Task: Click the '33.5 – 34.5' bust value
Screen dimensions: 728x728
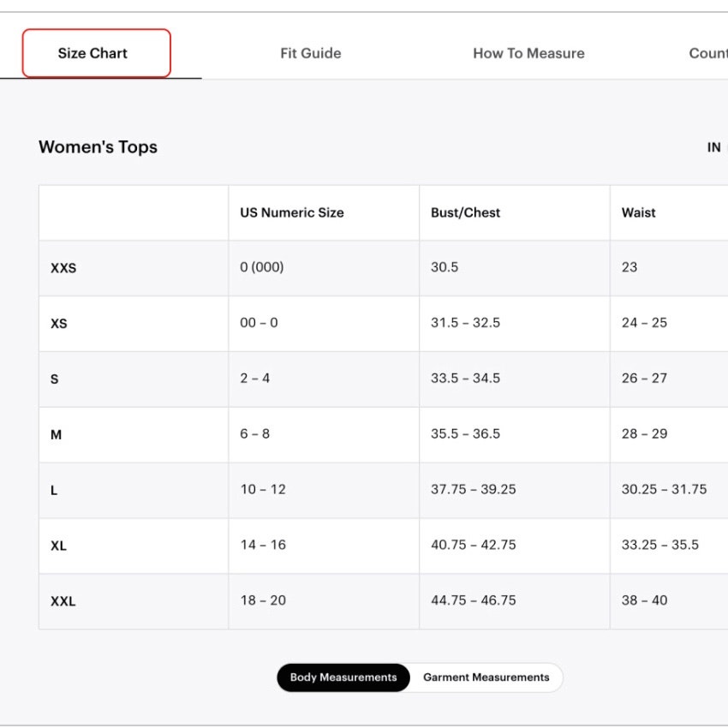Action: tap(465, 378)
